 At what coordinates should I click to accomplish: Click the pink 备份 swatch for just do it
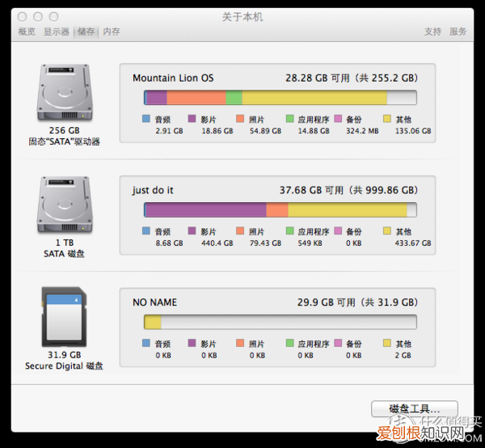(338, 230)
